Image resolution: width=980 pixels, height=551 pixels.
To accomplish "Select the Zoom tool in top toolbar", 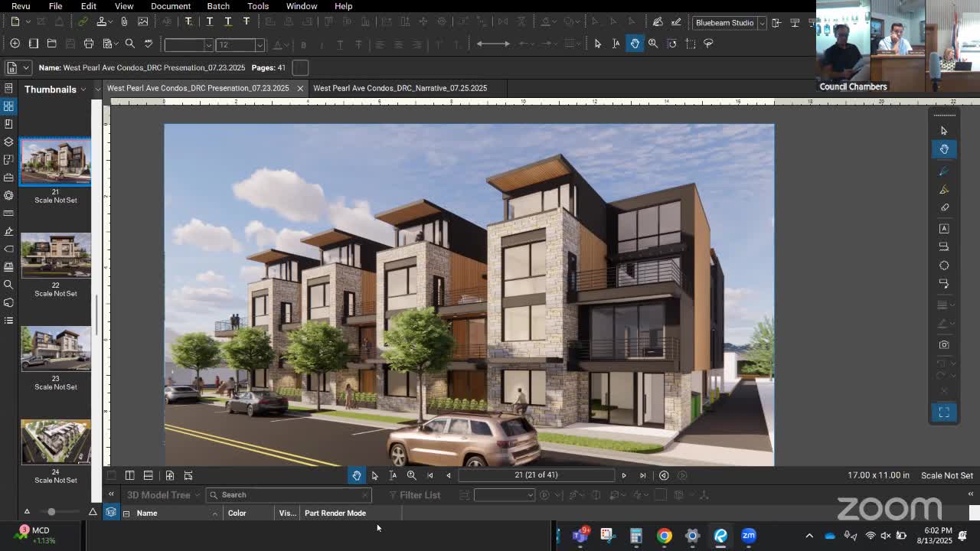I will click(653, 44).
